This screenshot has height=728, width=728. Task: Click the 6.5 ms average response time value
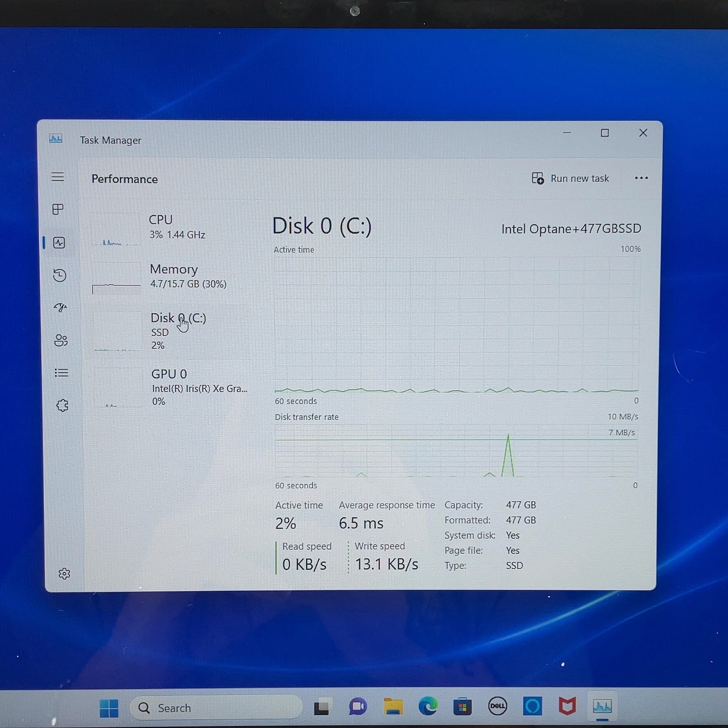[x=361, y=523]
